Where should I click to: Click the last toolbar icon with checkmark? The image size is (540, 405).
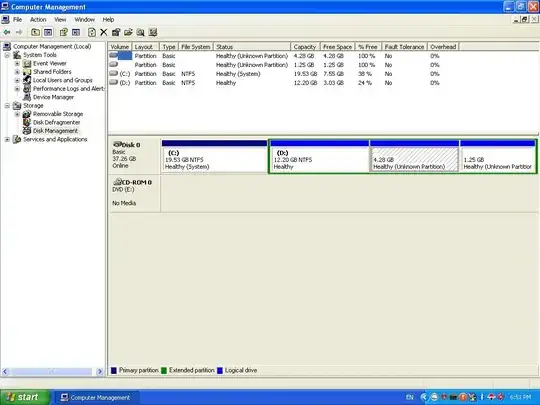(153, 32)
